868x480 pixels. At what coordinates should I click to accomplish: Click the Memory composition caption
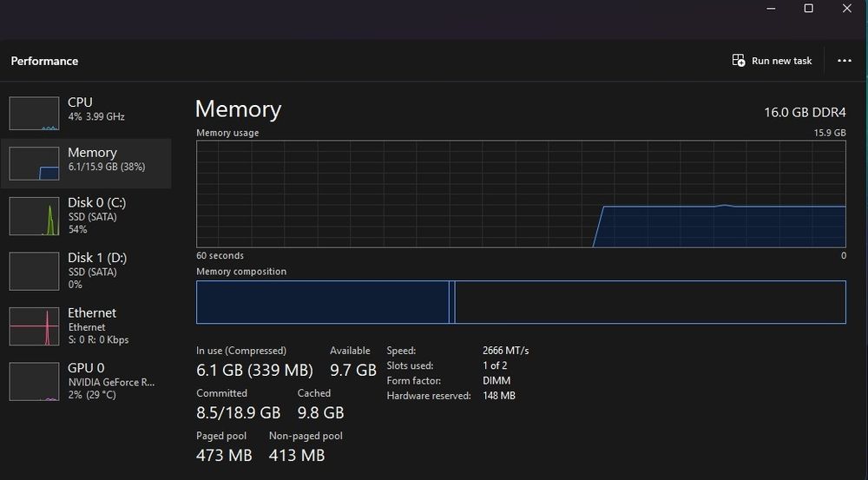pyautogui.click(x=241, y=272)
